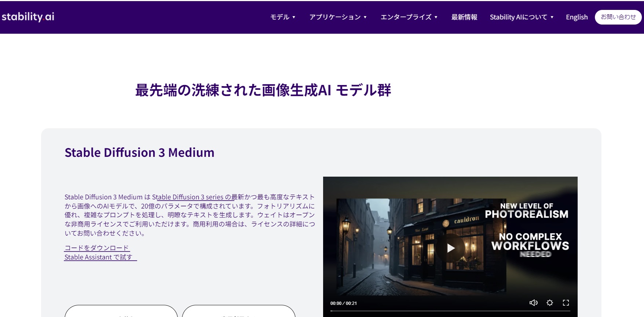Viewport: 644px width, 317px height.
Task: Expand the Stability AIについて menu
Action: (522, 17)
